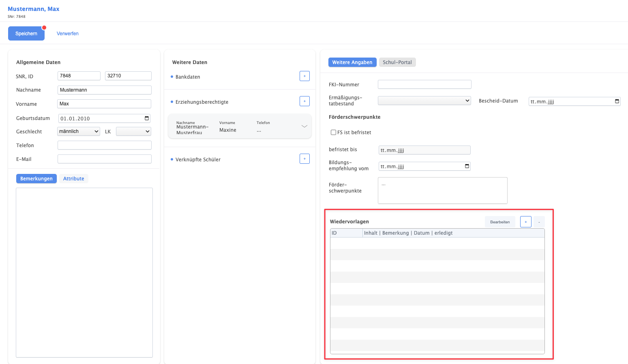Switch to the Schul-Portal tab
628x364 pixels.
(397, 62)
